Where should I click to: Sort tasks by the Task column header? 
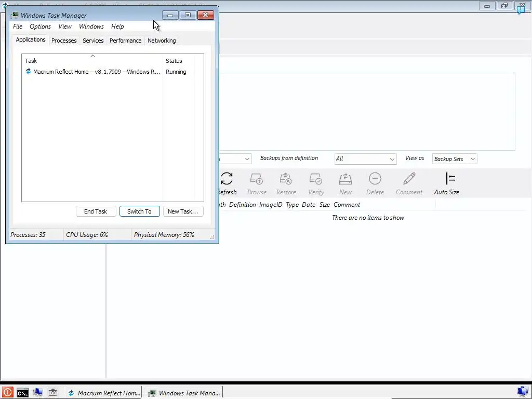[x=92, y=61]
